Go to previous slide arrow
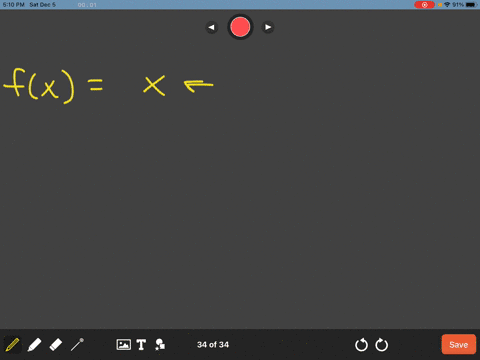 (x=212, y=27)
